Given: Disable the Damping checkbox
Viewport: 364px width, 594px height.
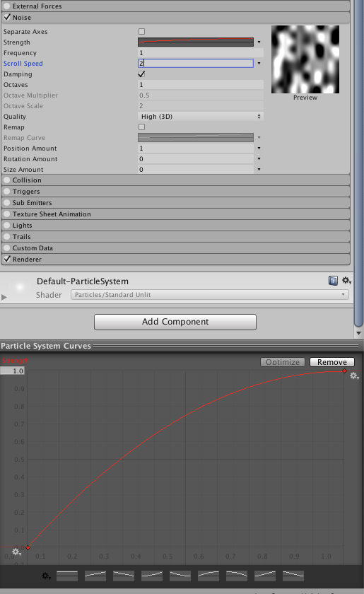Looking at the screenshot, I should [x=141, y=74].
